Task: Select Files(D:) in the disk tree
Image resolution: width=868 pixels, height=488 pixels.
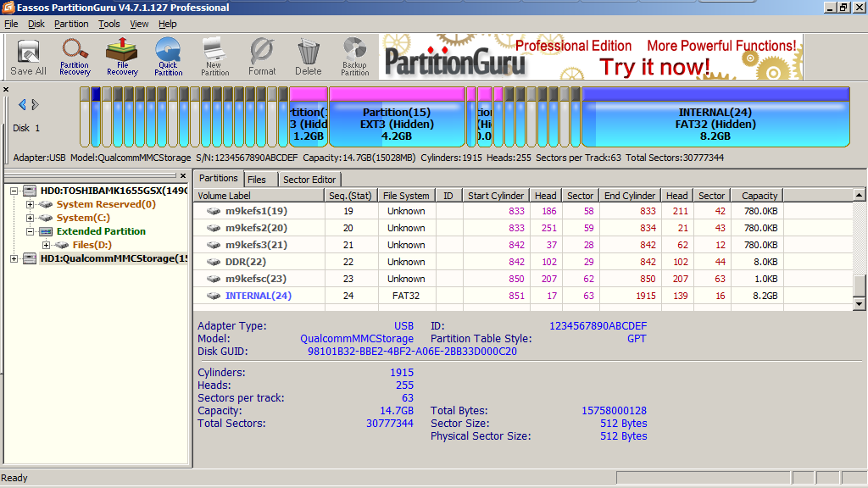Action: 92,245
